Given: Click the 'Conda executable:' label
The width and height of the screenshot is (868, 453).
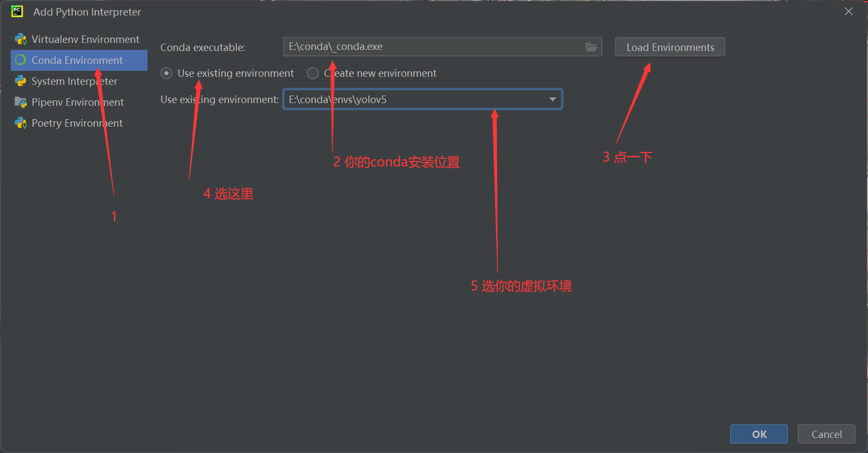Looking at the screenshot, I should click(203, 47).
